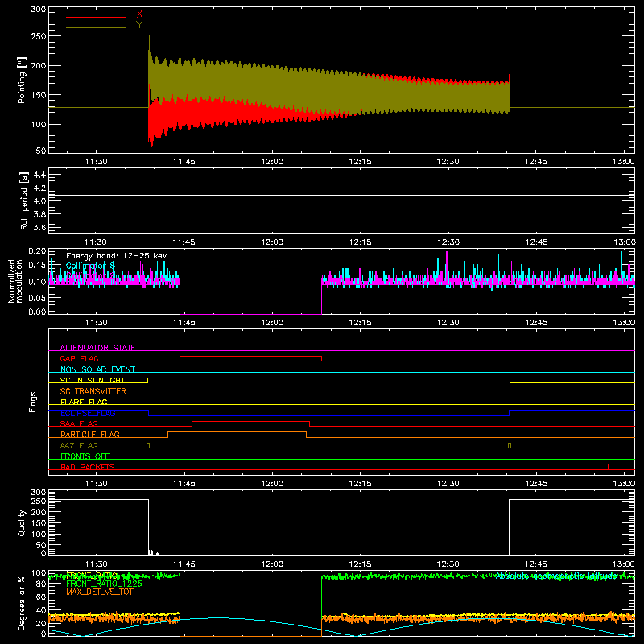
Task: Click '12:30' below the Normalized modulation panel
Action: point(448,323)
